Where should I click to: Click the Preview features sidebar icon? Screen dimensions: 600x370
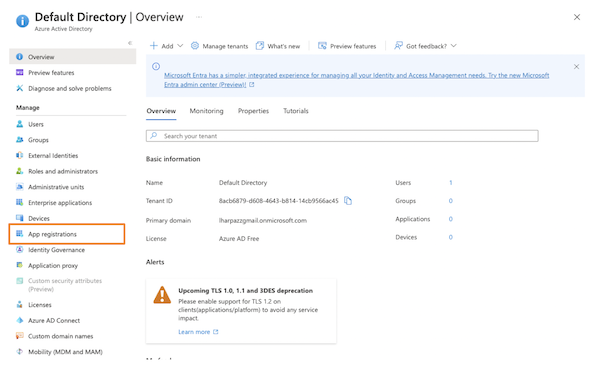(x=20, y=72)
